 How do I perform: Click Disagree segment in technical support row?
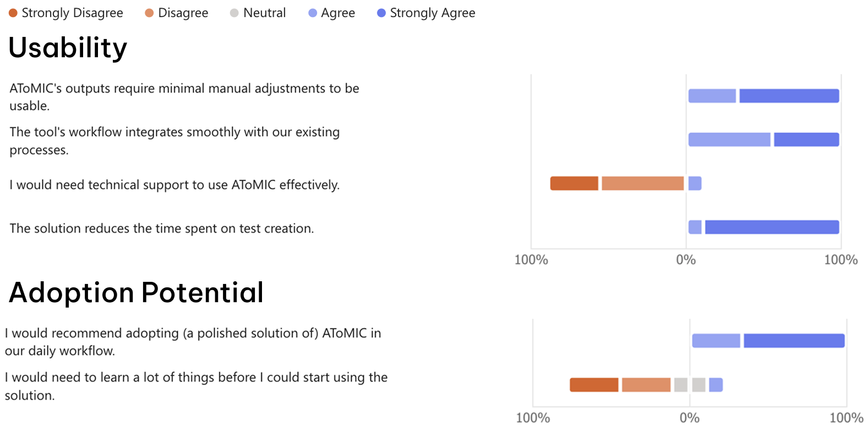tap(642, 183)
